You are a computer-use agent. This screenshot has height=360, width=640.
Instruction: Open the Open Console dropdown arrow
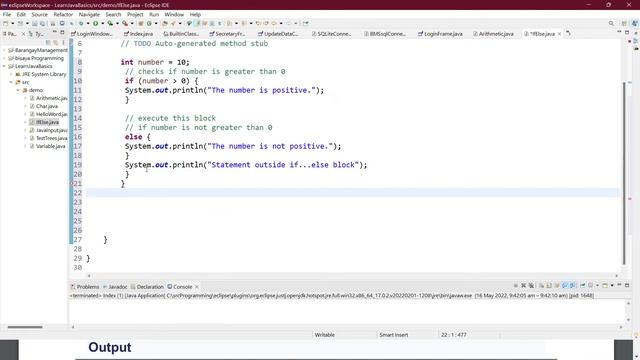tap(612, 286)
